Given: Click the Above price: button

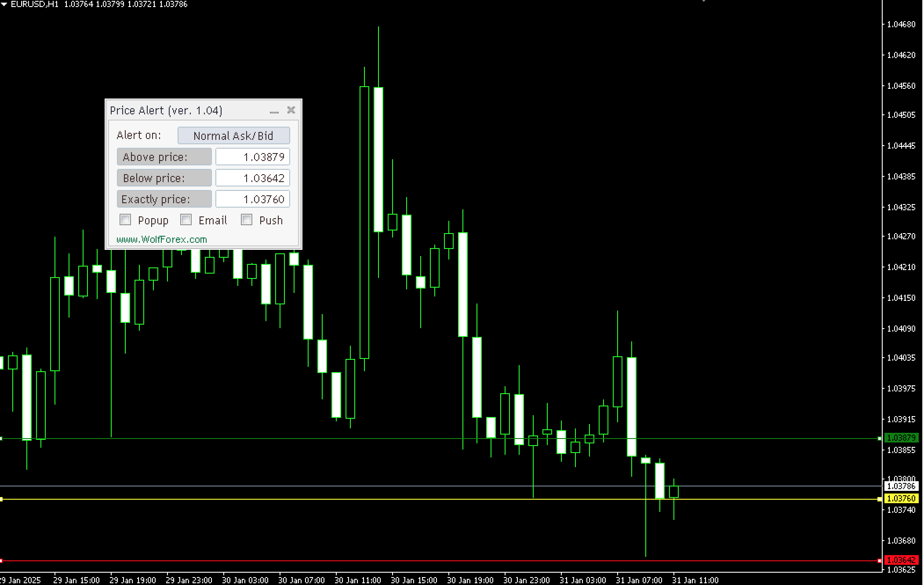Looking at the screenshot, I should (x=164, y=157).
